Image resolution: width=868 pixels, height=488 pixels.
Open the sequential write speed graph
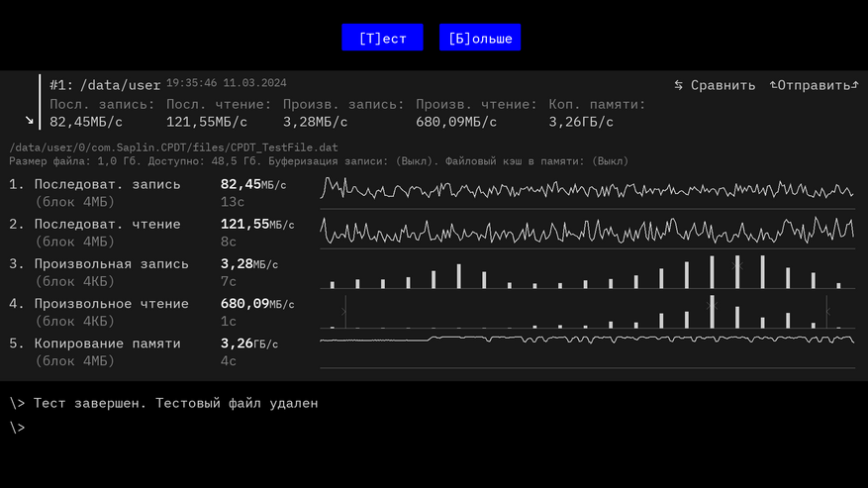pos(587,192)
